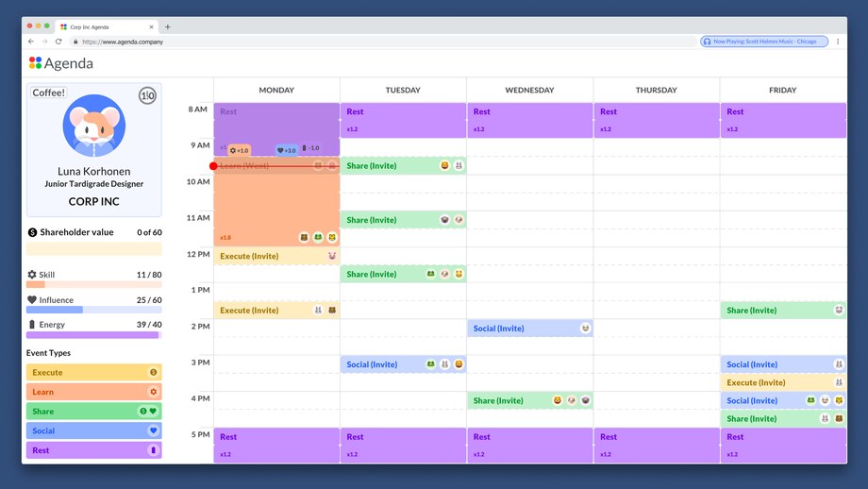Open Friday's 1:30 PM Share (Invite) event
Image resolution: width=868 pixels, height=489 pixels.
point(783,311)
